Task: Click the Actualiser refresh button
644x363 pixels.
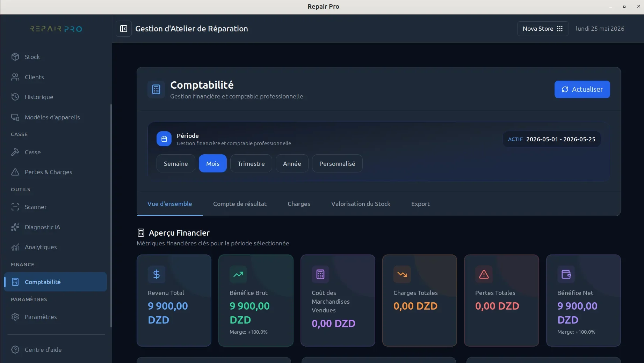Action: 582,89
